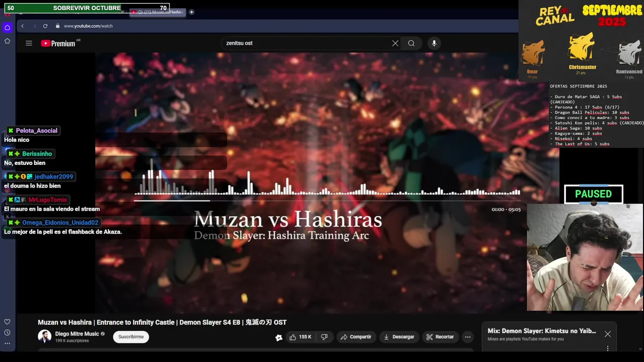Click the SOBREVIVIR OCTUBRE goal bar
Screen dimensions: 644x362
(x=87, y=8)
